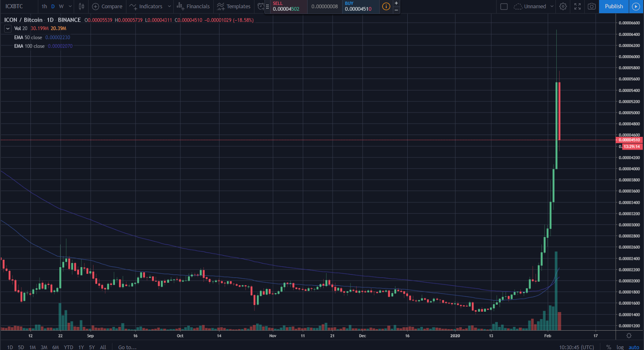Toggle auto scale on the price axis
The height and width of the screenshot is (350, 644).
coord(634,347)
